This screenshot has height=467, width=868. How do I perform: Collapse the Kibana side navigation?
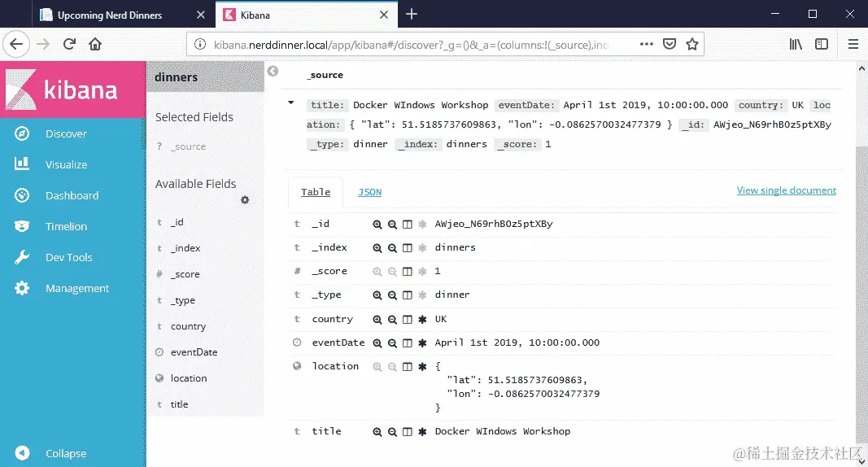65,454
